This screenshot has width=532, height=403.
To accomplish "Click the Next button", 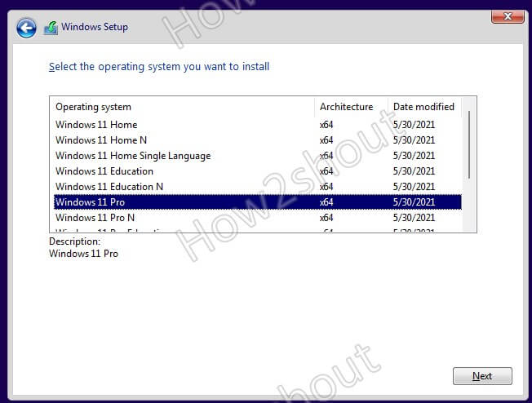I will (x=482, y=376).
